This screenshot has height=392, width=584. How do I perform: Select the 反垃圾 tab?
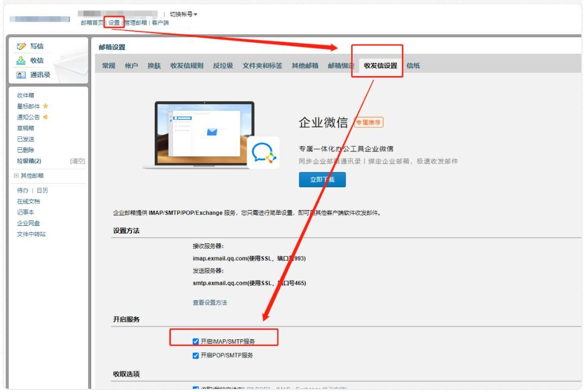[x=223, y=66]
